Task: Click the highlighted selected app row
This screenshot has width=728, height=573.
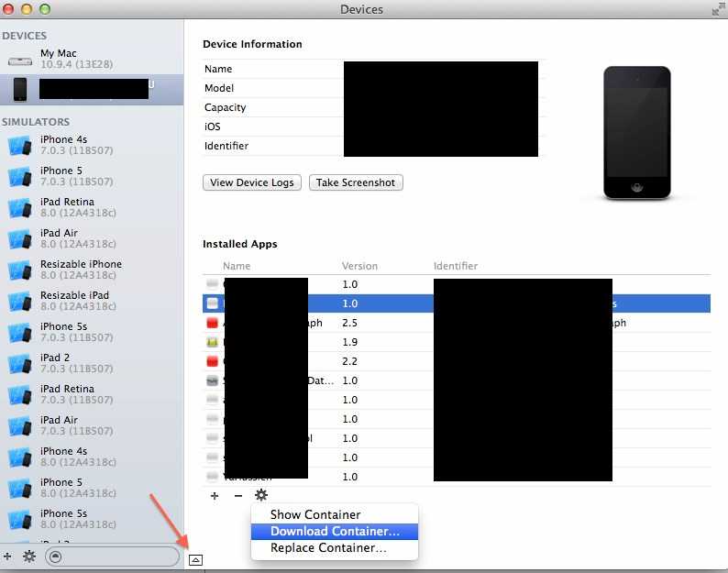Action: [457, 303]
